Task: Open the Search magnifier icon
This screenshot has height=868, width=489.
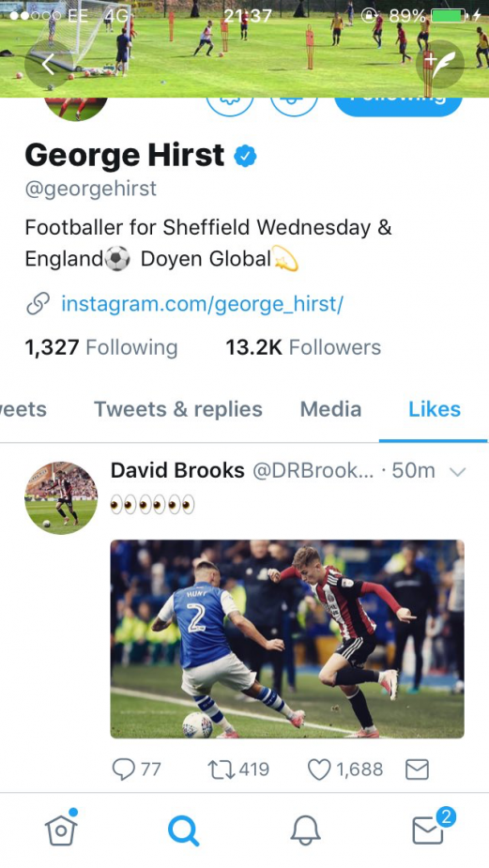Action: [x=183, y=830]
